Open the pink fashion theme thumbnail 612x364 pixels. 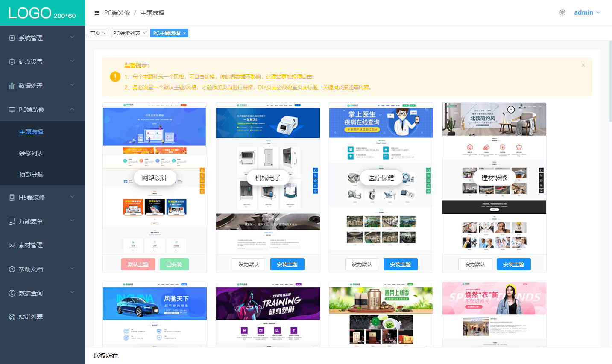click(x=495, y=314)
